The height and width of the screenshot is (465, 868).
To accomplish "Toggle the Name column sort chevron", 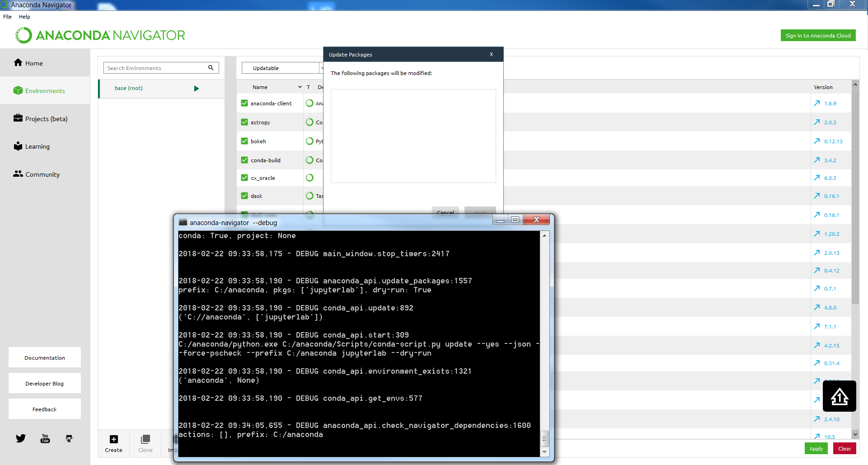I will pyautogui.click(x=299, y=87).
